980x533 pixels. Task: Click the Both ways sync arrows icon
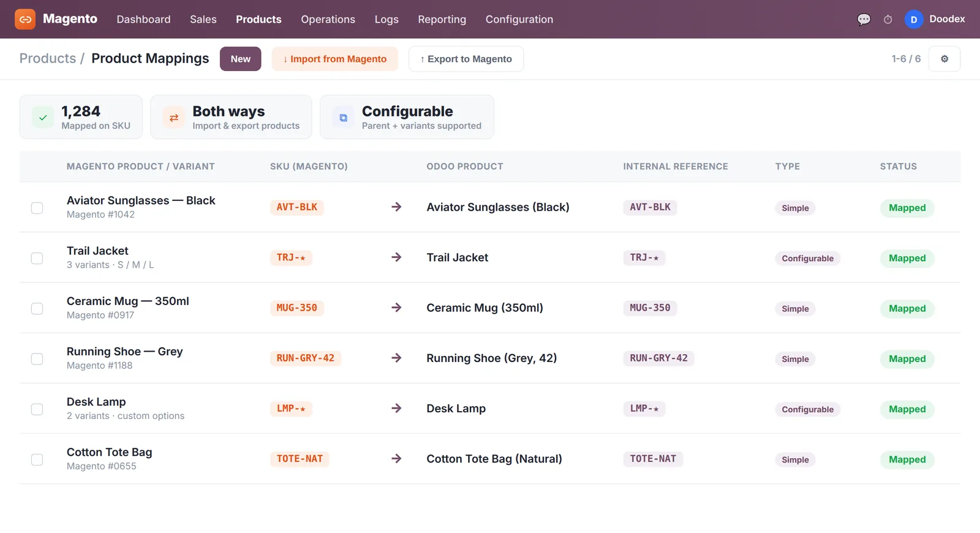coord(174,117)
